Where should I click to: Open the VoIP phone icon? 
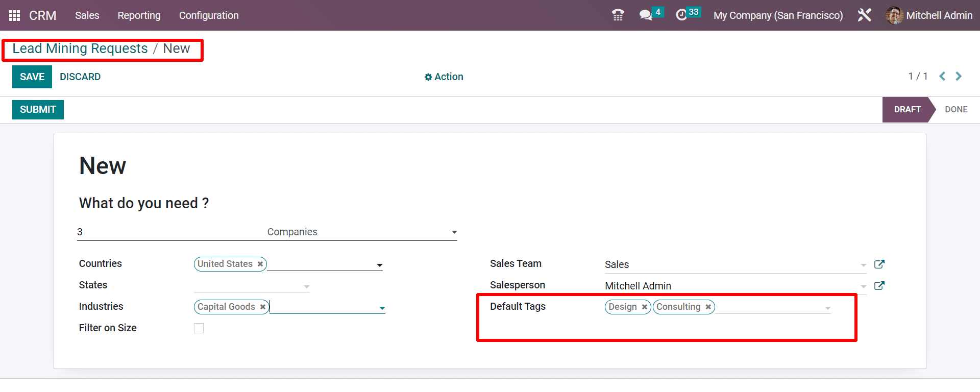point(618,15)
